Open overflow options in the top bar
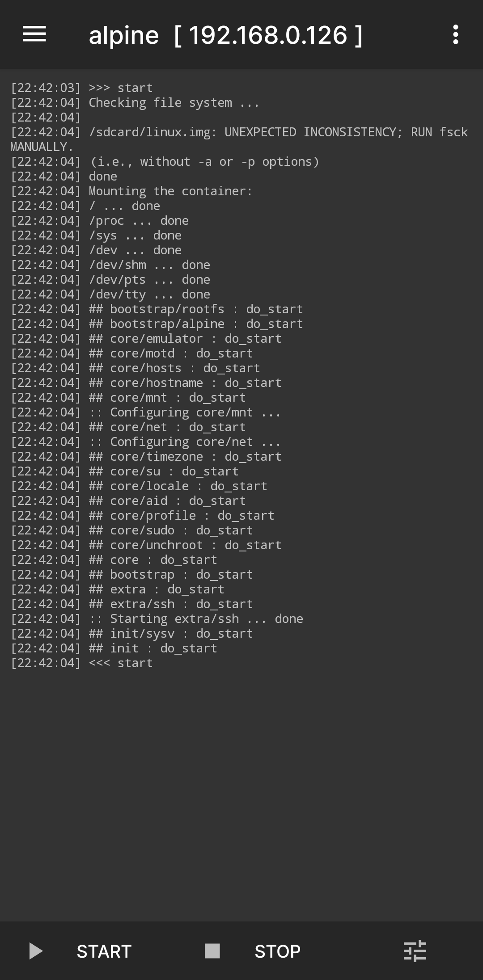 455,34
